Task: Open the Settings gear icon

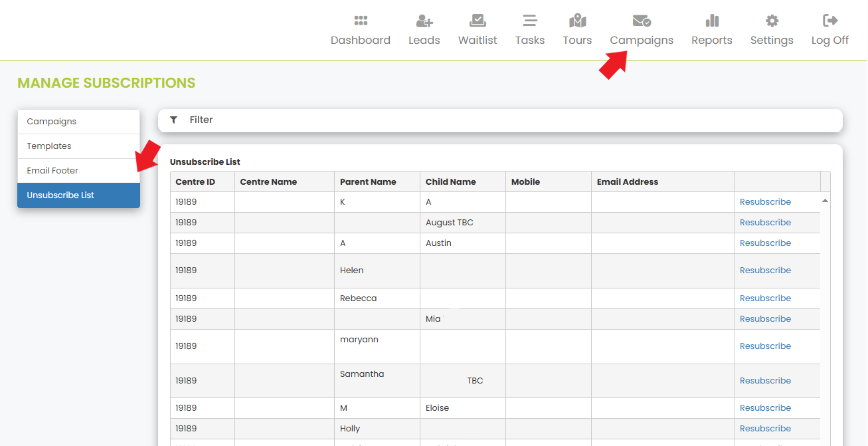Action: 772,21
